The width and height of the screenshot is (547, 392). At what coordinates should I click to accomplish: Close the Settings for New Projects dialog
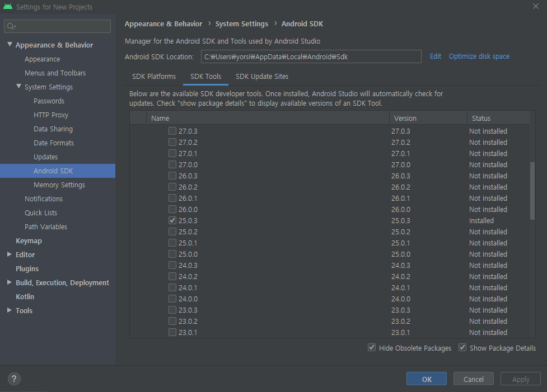click(x=535, y=6)
